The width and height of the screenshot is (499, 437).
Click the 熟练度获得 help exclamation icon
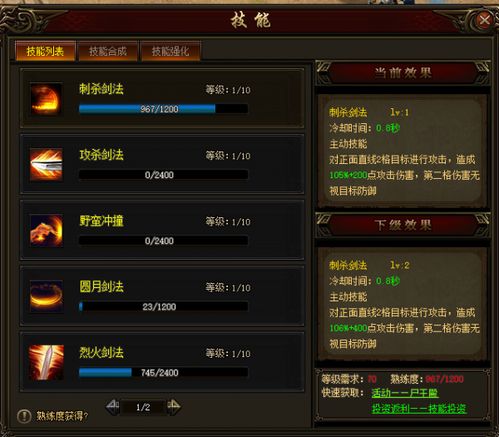[24, 416]
